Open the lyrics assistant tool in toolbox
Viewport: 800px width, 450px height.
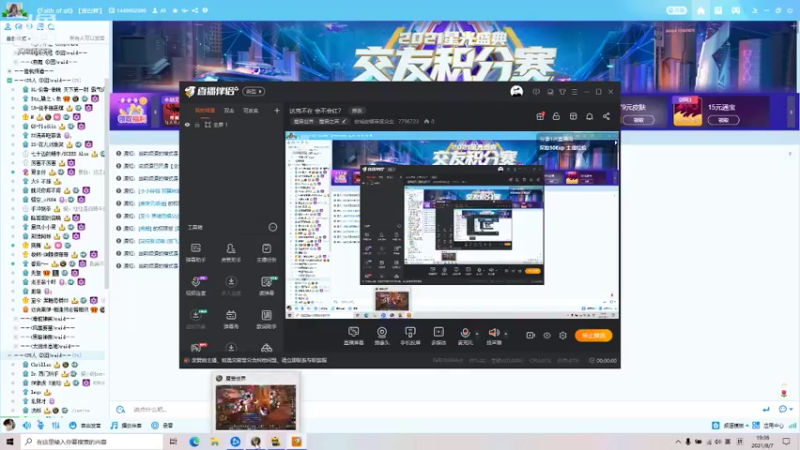(x=266, y=319)
